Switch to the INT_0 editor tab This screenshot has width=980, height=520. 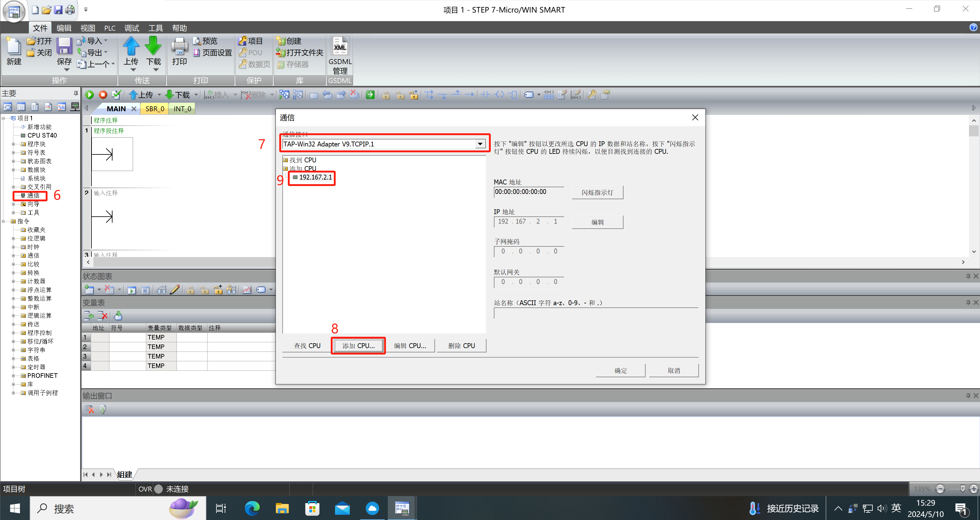[182, 109]
